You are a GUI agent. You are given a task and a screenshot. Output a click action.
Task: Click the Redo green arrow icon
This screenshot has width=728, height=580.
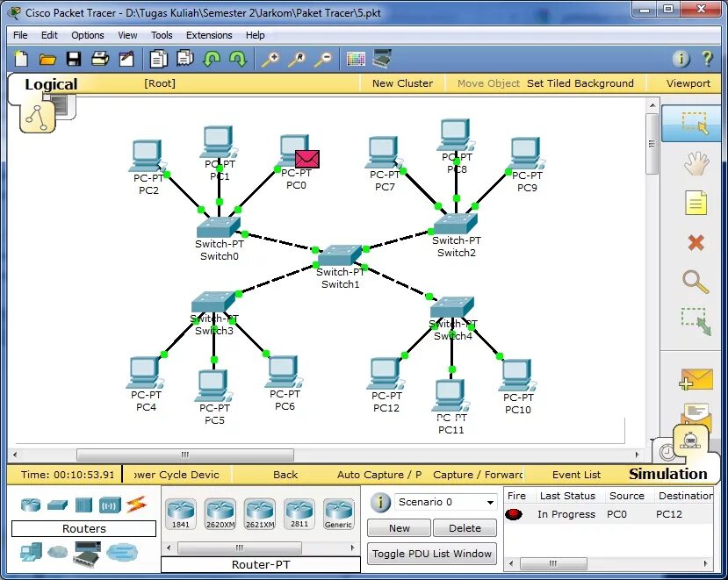238,59
